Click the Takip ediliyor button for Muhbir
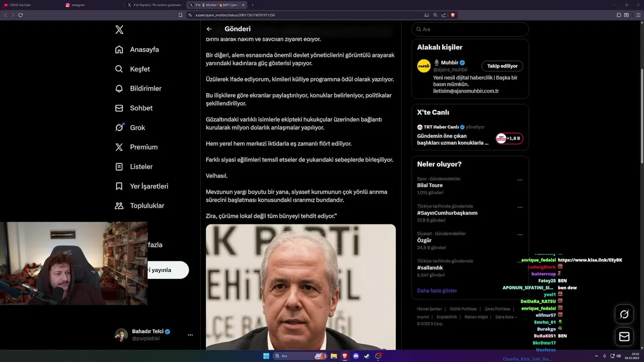Viewport: 644px width, 362px height. [x=502, y=66]
